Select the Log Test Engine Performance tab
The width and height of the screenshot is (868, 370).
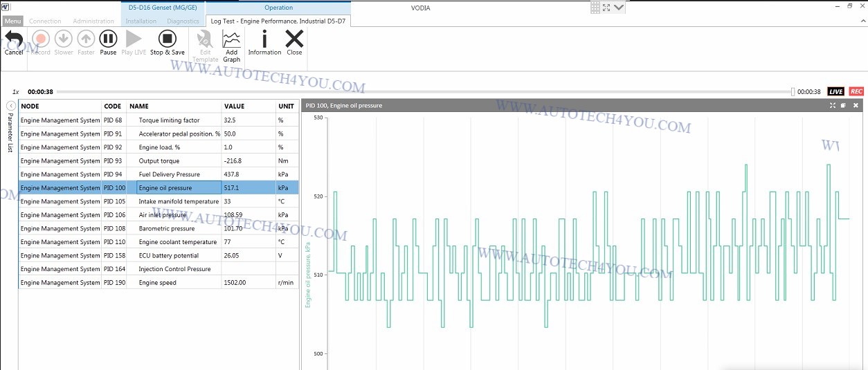278,21
